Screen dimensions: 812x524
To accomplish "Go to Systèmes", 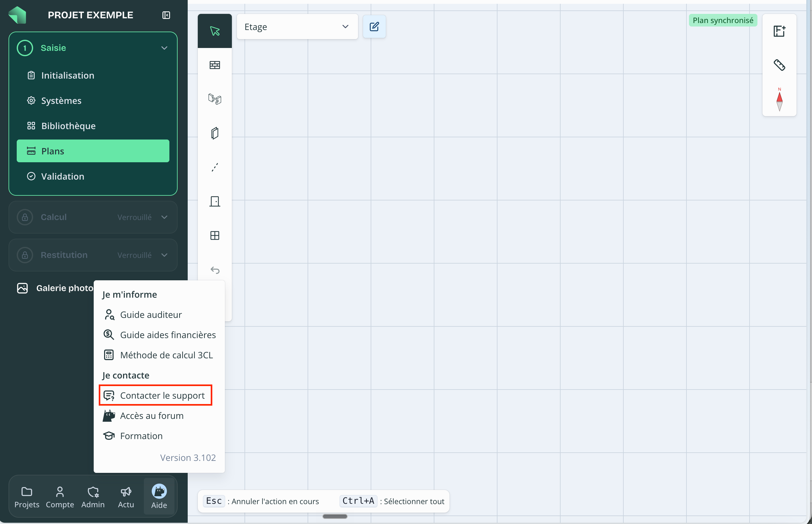I will click(x=93, y=100).
